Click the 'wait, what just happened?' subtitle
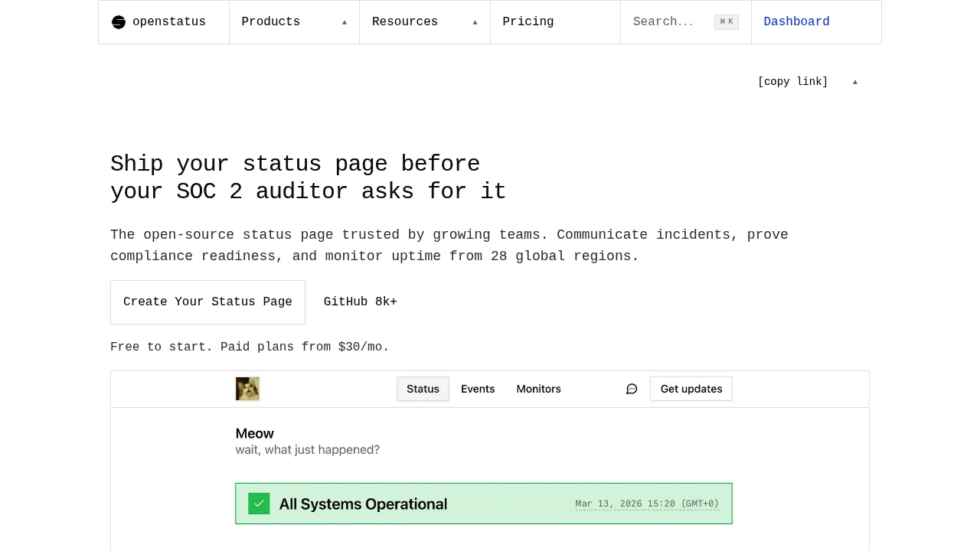 tap(308, 450)
